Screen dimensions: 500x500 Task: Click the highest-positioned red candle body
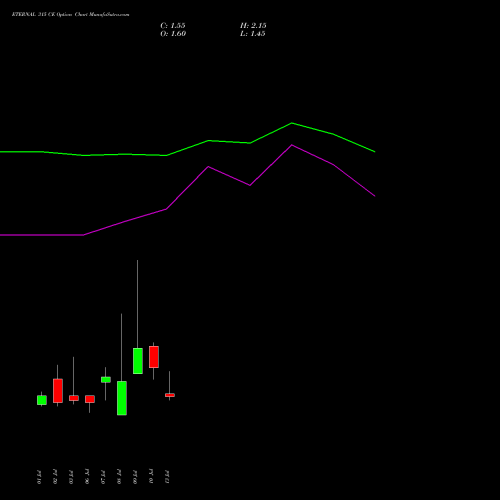(x=154, y=357)
